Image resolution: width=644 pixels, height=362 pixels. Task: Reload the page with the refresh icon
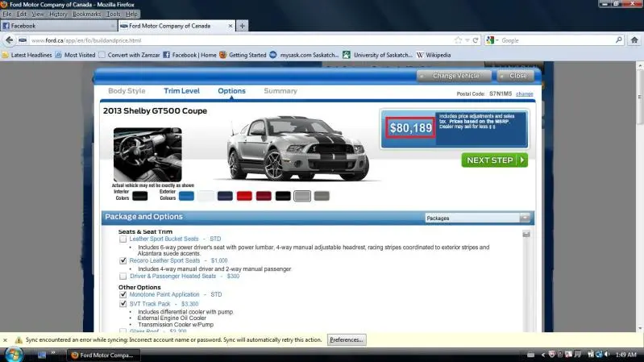(x=476, y=40)
